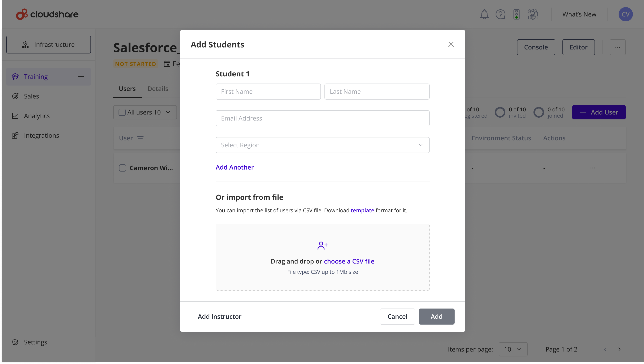Screen dimensions: 644x364
Task: Click the User column filter icon
Action: click(141, 138)
